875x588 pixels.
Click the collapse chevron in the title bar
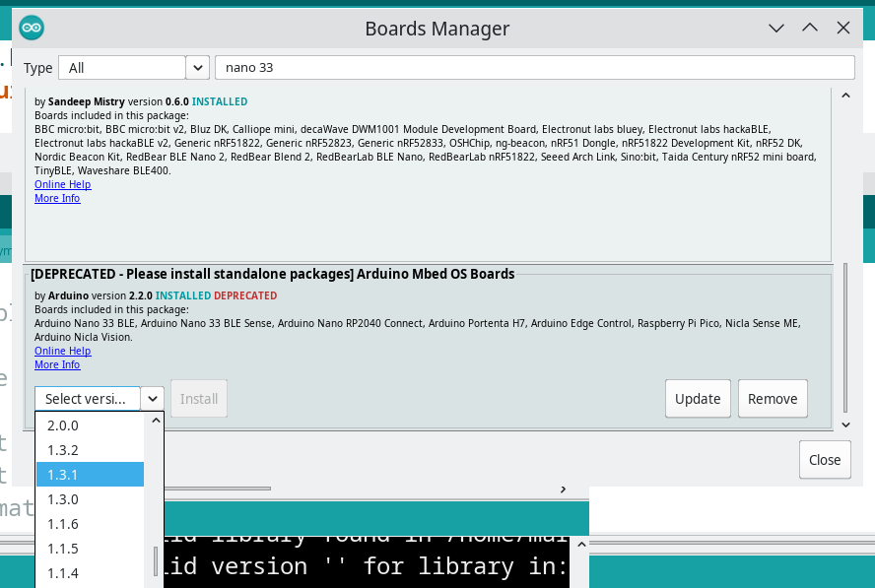pos(775,28)
